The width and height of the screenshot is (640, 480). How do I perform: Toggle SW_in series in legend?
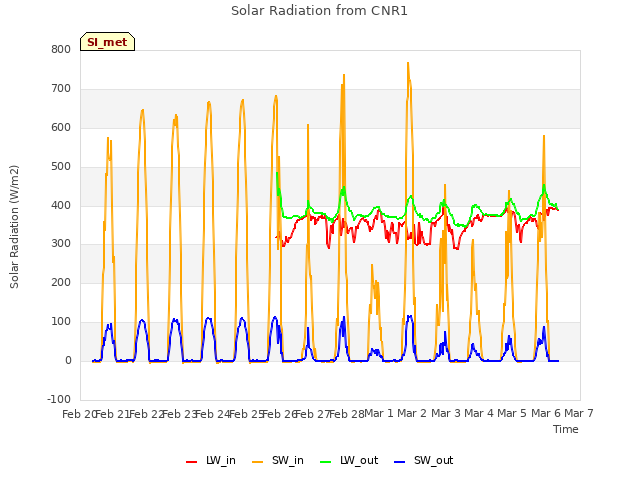[278, 460]
